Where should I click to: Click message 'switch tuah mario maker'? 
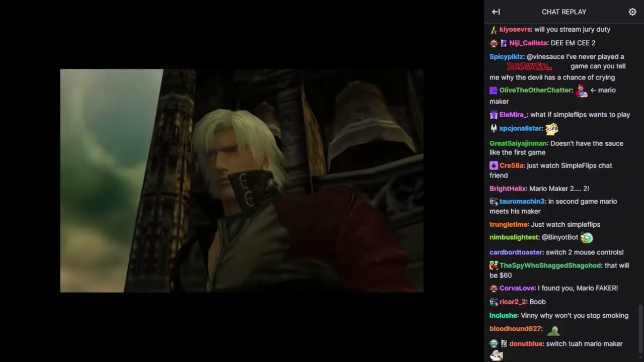tap(584, 344)
